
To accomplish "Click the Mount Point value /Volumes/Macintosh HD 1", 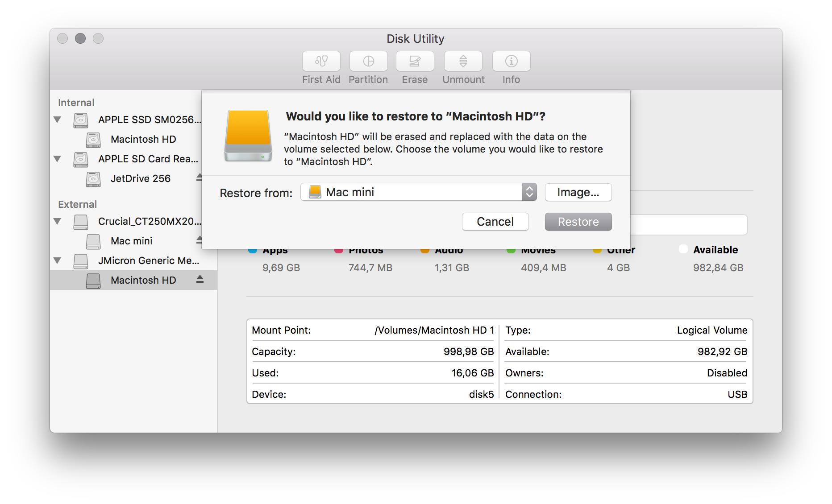I will [x=434, y=330].
